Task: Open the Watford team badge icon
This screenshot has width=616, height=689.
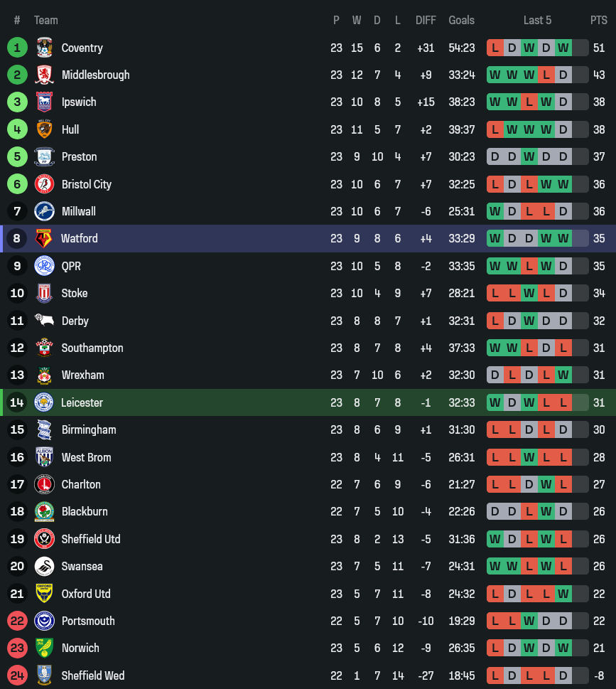Action: (44, 238)
